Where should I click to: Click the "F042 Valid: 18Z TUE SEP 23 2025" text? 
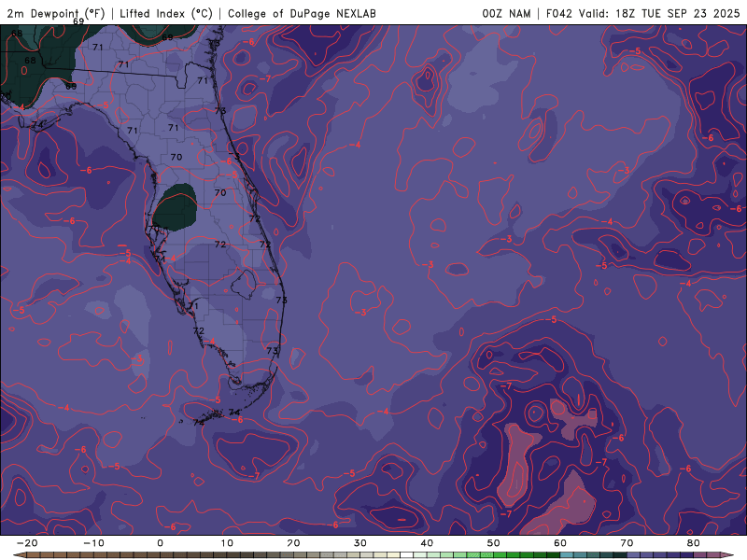point(642,13)
